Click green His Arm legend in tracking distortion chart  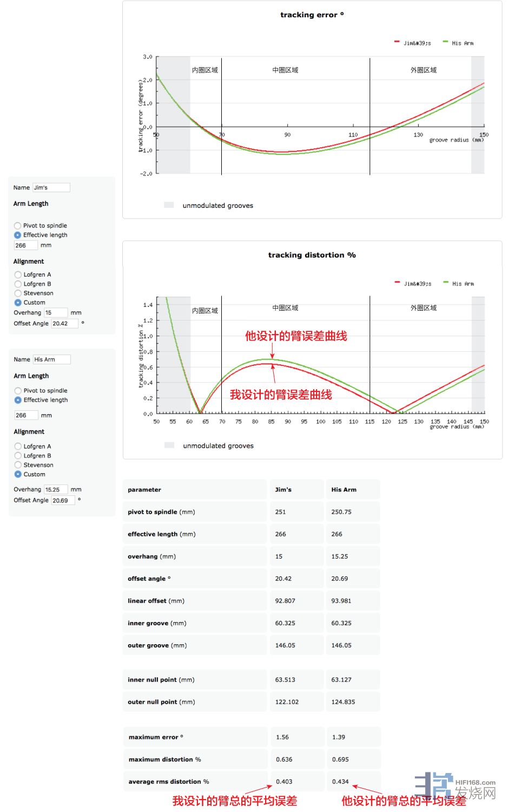458,284
